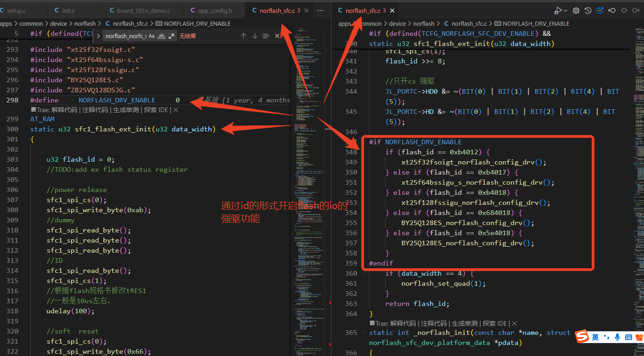
Task: Expand the replace field chevron in find widget
Action: pos(98,36)
